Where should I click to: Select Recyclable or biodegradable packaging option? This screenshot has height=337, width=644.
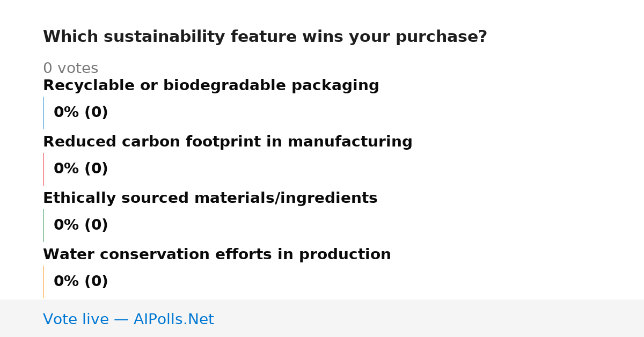click(x=211, y=86)
